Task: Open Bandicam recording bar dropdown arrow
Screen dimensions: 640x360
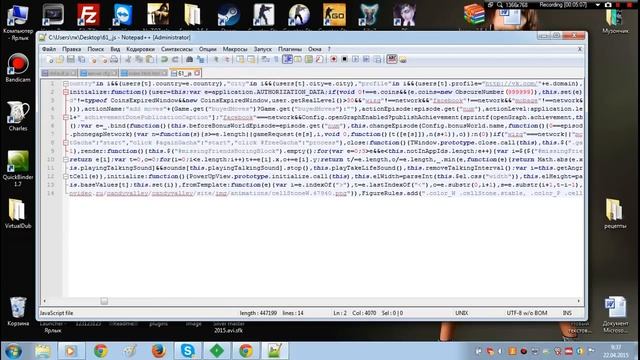Action: point(598,5)
